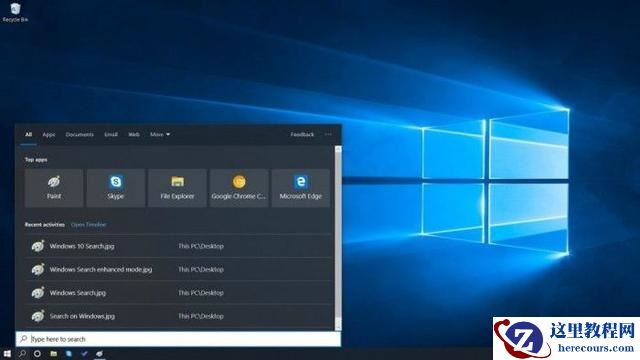Click This PC\Desktop path for Search on Windows.jpg
Viewport: 640px width, 360px height.
[201, 316]
